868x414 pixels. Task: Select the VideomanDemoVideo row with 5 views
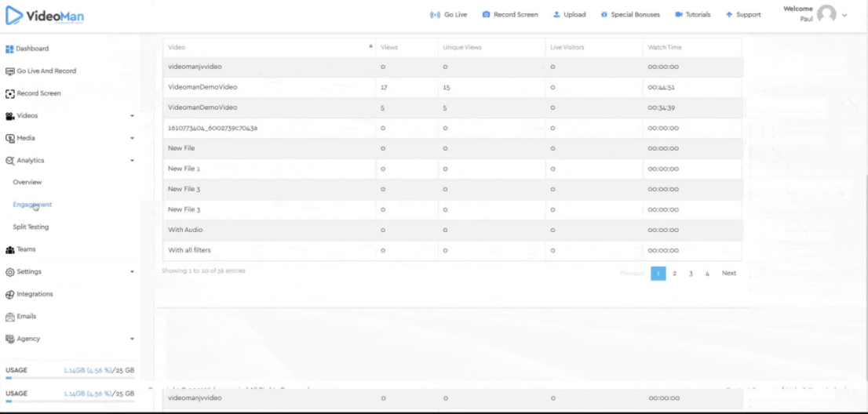[x=452, y=107]
